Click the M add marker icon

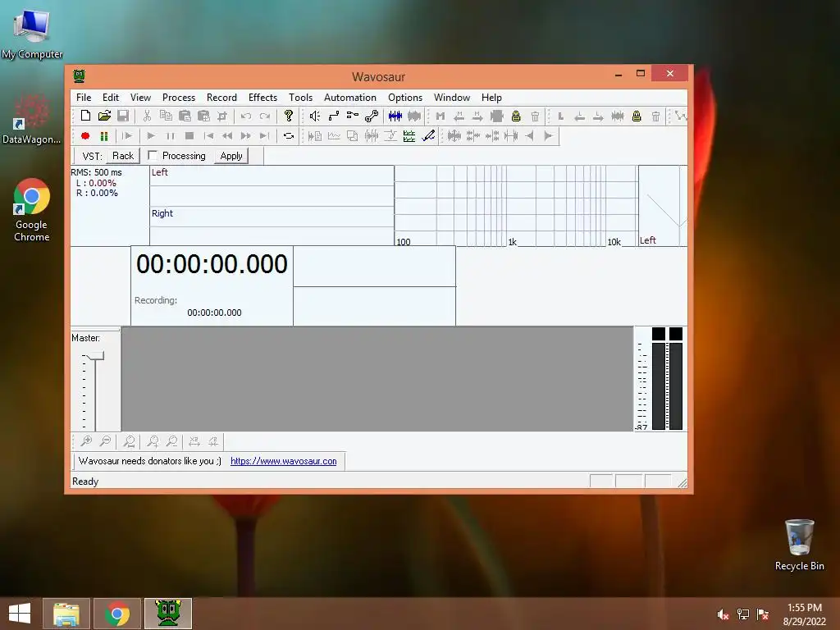pyautogui.click(x=441, y=116)
